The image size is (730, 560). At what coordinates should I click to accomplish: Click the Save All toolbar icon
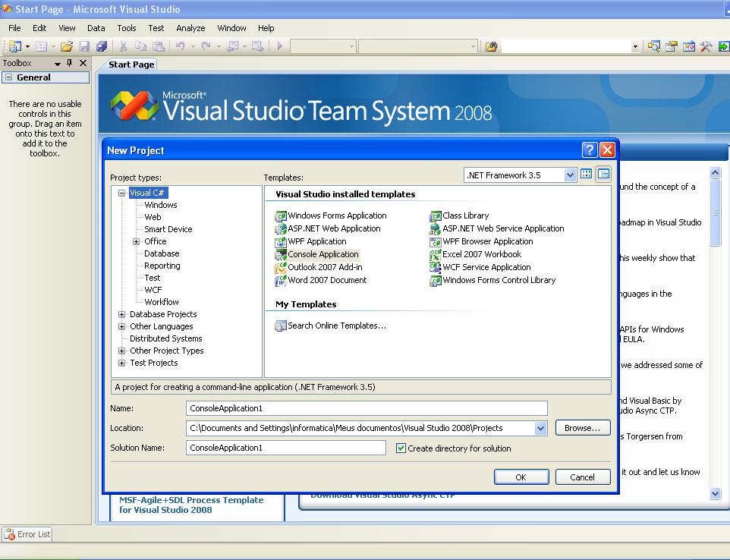102,46
